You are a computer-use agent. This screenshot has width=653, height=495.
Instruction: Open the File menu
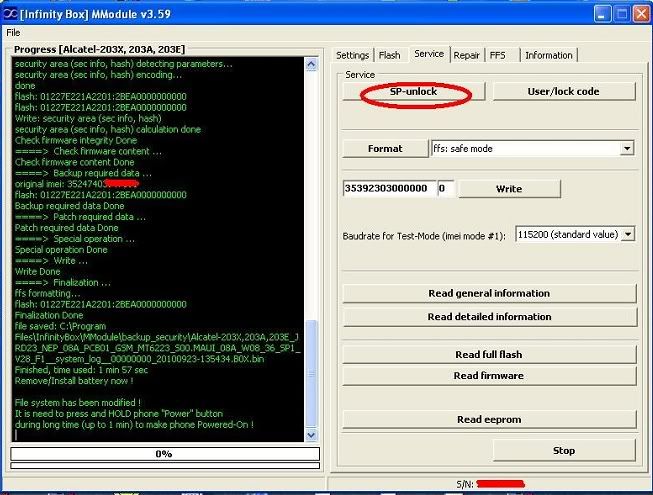pyautogui.click(x=13, y=33)
